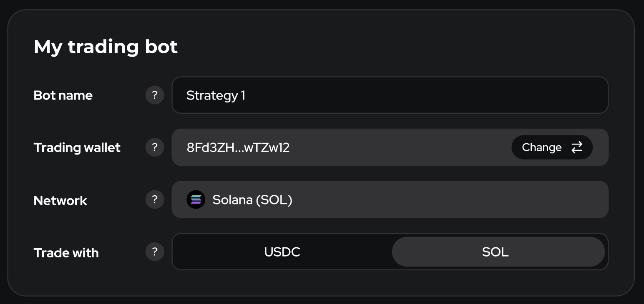Viewport: 644px width, 304px height.
Task: Click the My trading bot heading
Action: 106,47
